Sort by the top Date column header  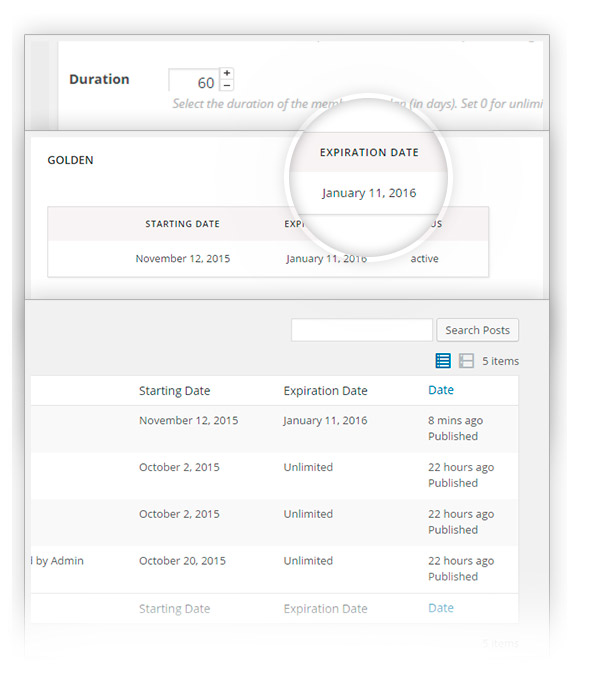[441, 390]
